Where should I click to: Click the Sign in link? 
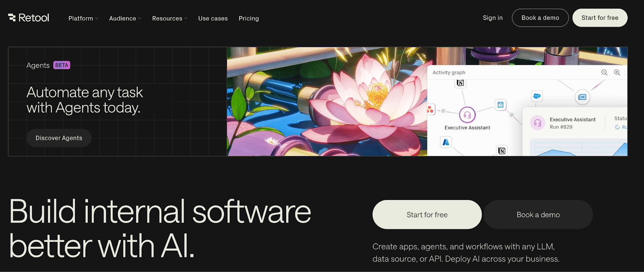pyautogui.click(x=493, y=18)
